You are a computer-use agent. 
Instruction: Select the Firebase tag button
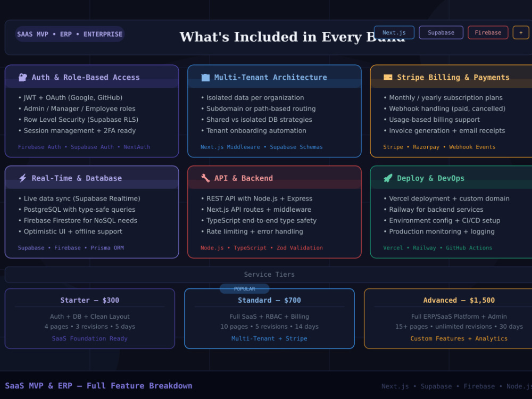(x=487, y=32)
